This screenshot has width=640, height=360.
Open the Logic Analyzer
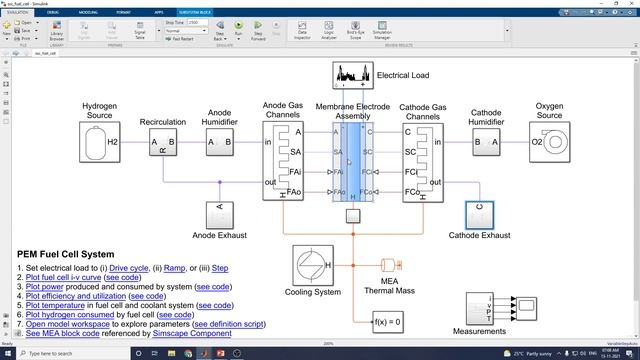pyautogui.click(x=329, y=31)
